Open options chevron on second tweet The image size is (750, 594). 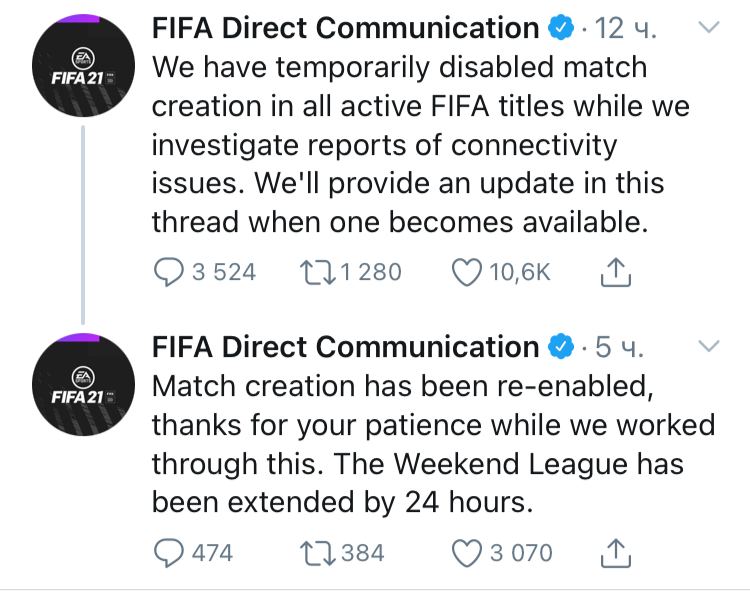708,347
